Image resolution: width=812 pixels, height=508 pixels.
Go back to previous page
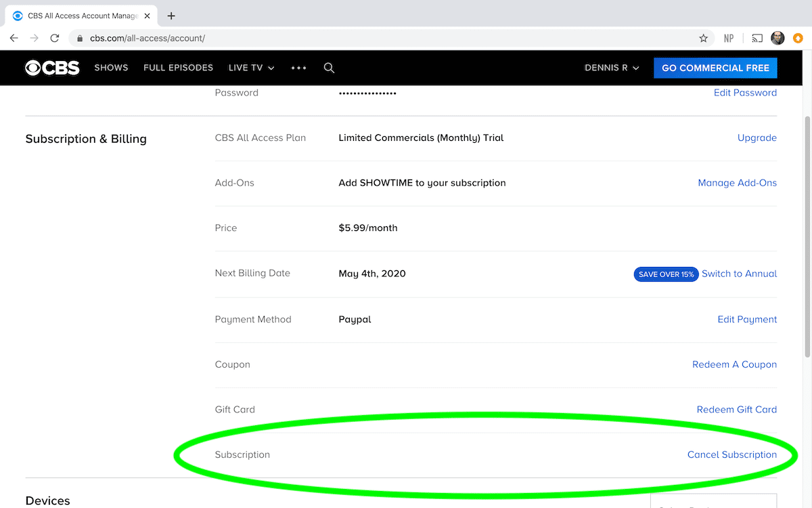[x=14, y=38]
